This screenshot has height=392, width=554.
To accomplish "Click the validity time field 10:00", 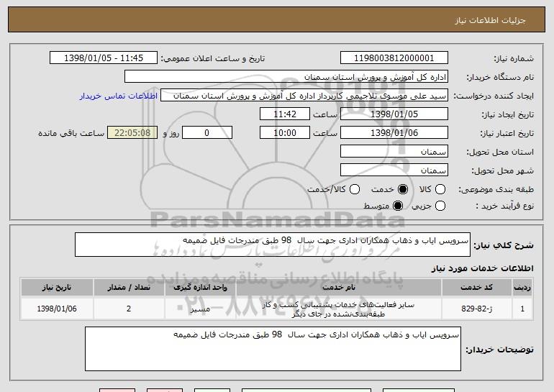I will coord(285,133).
